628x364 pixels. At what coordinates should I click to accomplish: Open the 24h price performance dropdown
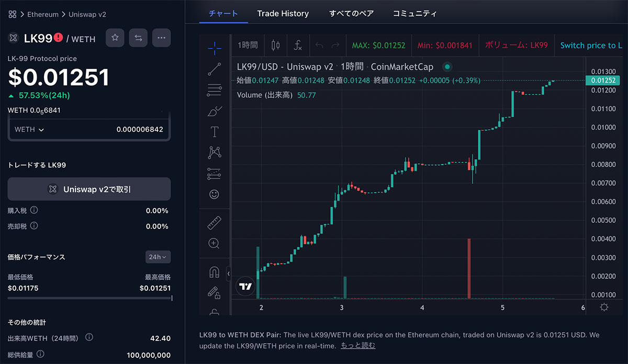tap(158, 257)
